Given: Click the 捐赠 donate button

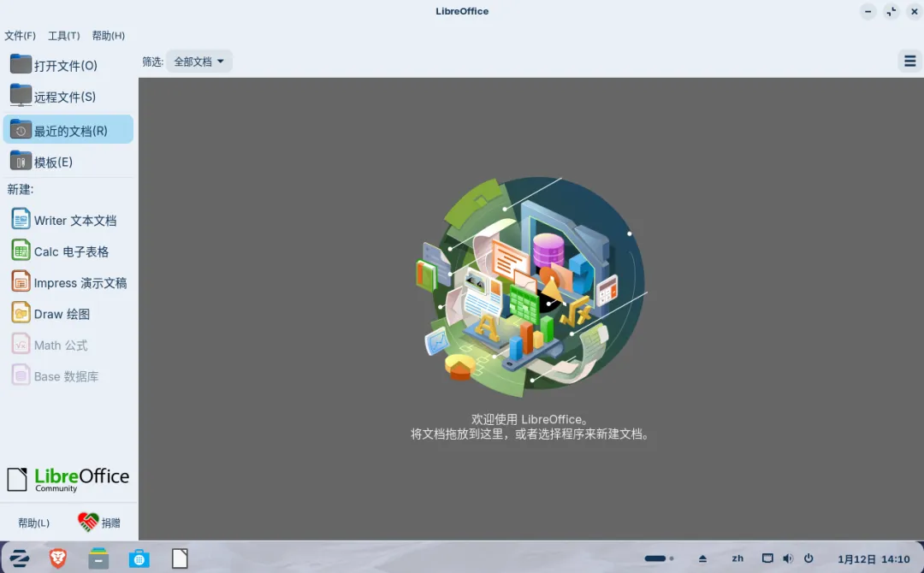Looking at the screenshot, I should tap(99, 523).
